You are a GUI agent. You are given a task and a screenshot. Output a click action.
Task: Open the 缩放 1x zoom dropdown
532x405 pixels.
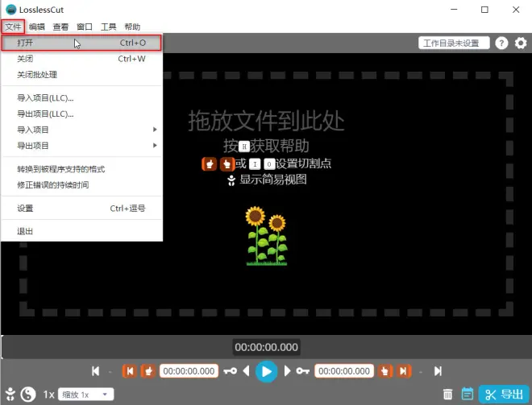coord(85,395)
